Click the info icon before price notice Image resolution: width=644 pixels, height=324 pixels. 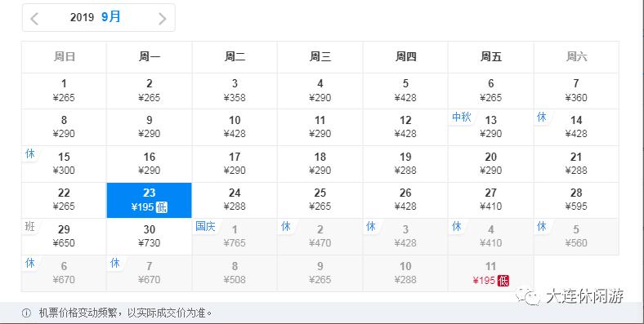[26, 313]
